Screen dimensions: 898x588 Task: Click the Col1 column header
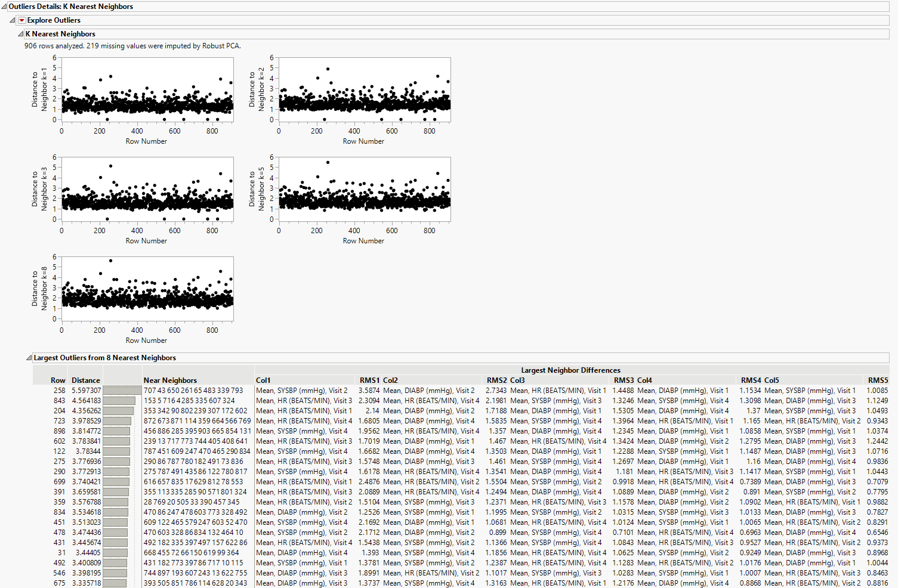[263, 380]
